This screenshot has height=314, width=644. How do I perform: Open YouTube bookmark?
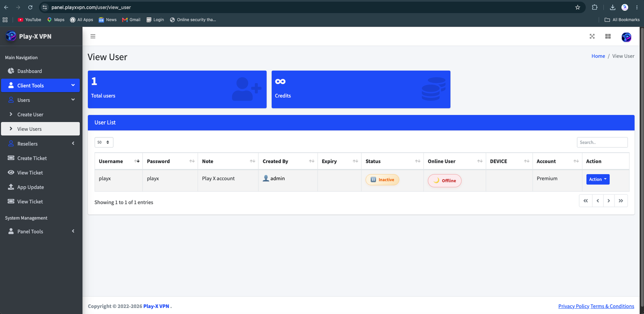[29, 20]
